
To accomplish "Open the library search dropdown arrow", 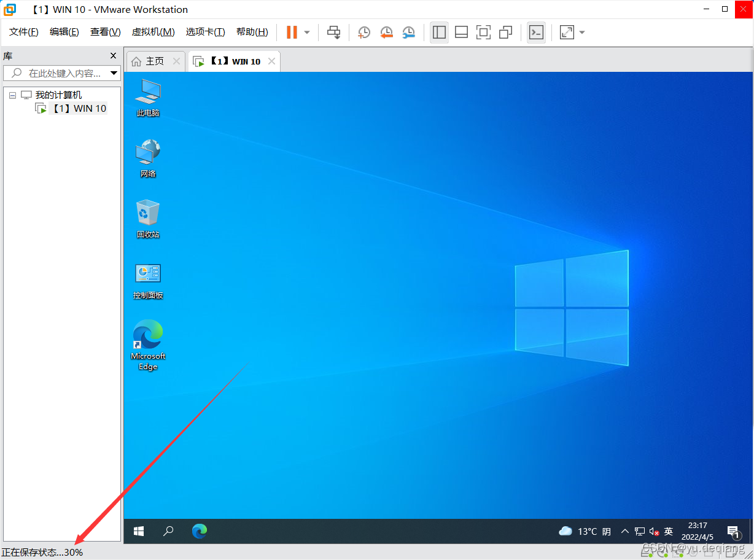I will click(x=114, y=73).
